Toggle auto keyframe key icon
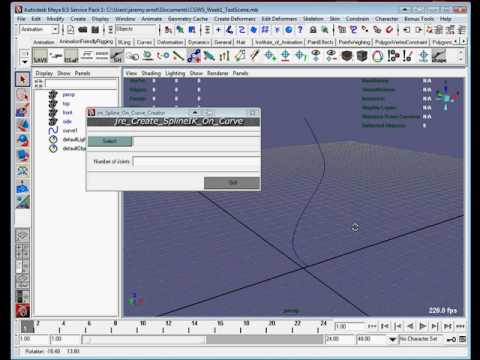The width and height of the screenshot is (480, 360). [451, 339]
